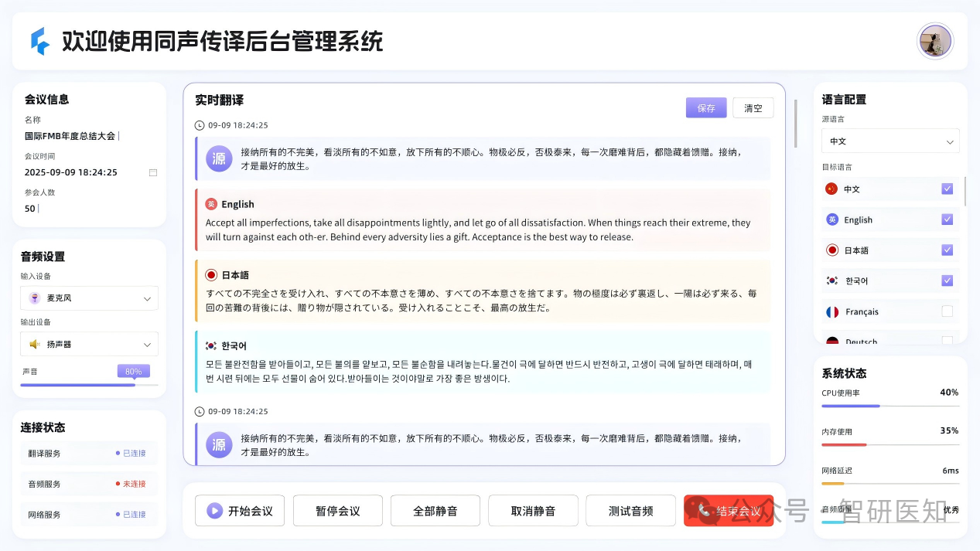Enable Deutsch as a target language
This screenshot has height=551, width=980.
(947, 341)
